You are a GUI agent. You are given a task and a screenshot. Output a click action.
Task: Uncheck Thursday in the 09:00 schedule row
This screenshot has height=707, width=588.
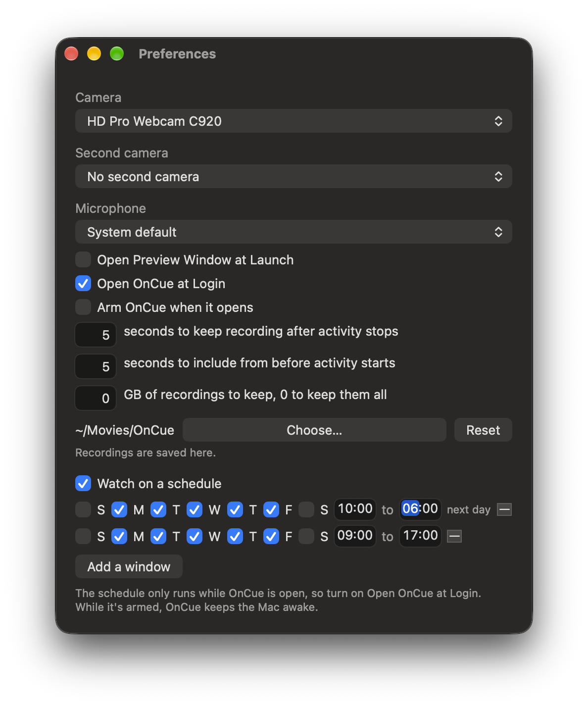pos(235,536)
